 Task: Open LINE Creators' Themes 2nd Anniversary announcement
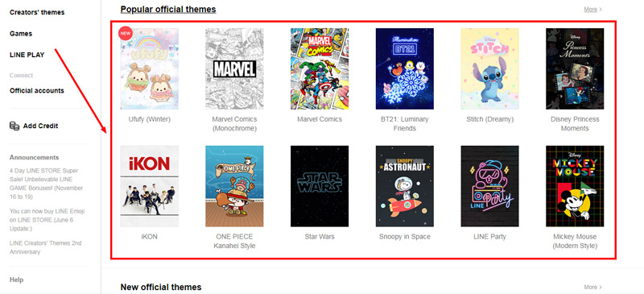coord(46,247)
